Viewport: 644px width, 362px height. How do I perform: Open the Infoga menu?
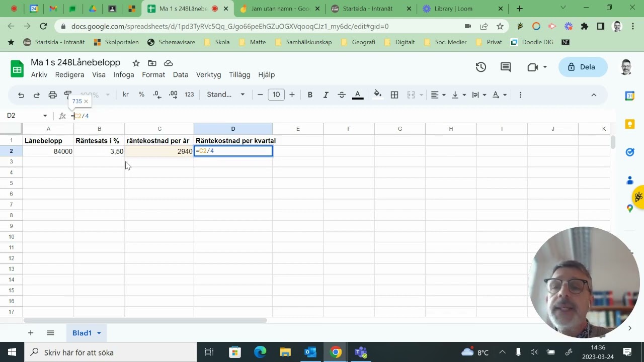pos(124,74)
